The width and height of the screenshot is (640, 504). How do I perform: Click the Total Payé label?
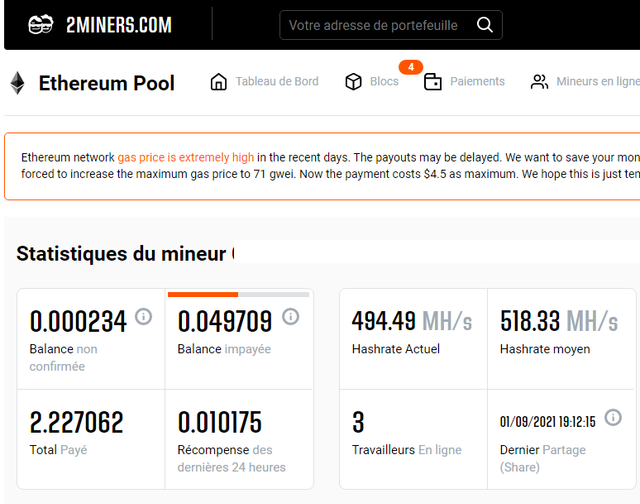(x=58, y=450)
